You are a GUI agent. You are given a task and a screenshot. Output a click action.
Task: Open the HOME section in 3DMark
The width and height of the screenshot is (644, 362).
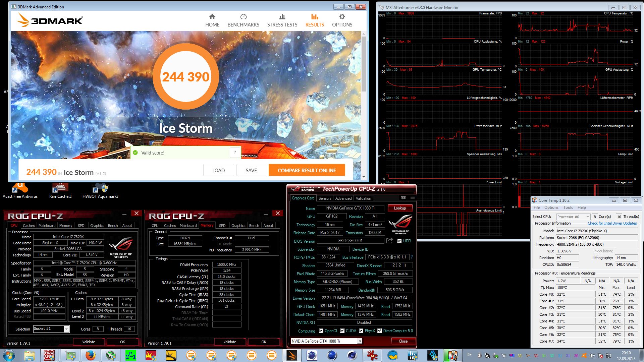pyautogui.click(x=212, y=21)
